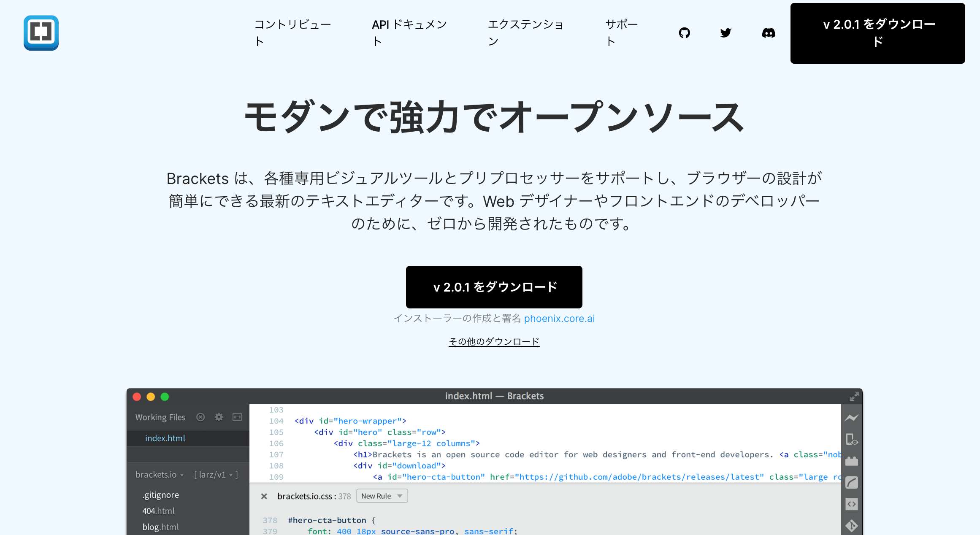Click the モダンで強力でオープンソース headline

click(x=494, y=117)
